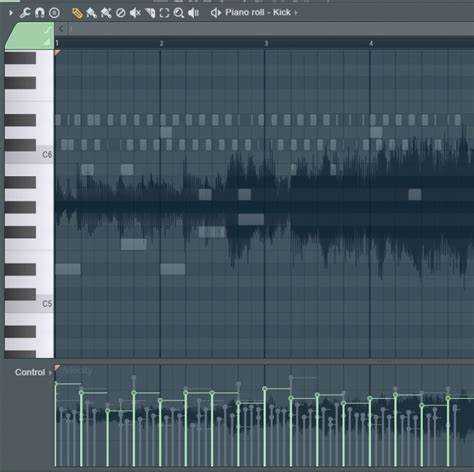Toggle the stamp circle button in toolbar
The image size is (474, 472).
pyautogui.click(x=54, y=13)
